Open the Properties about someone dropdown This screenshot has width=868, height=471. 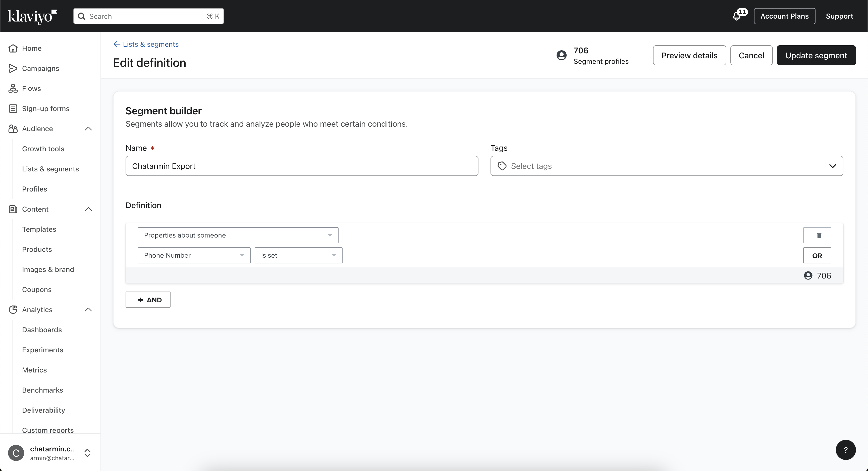pos(238,235)
